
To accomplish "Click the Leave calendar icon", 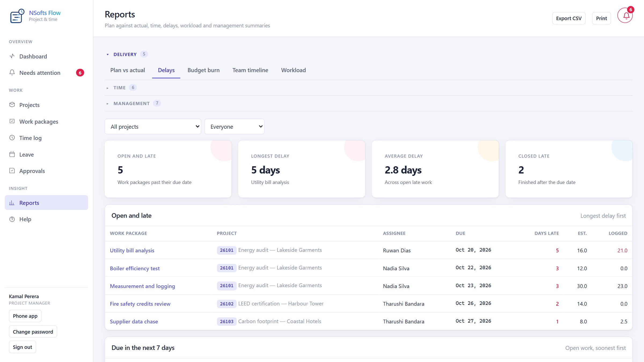I will click(12, 154).
